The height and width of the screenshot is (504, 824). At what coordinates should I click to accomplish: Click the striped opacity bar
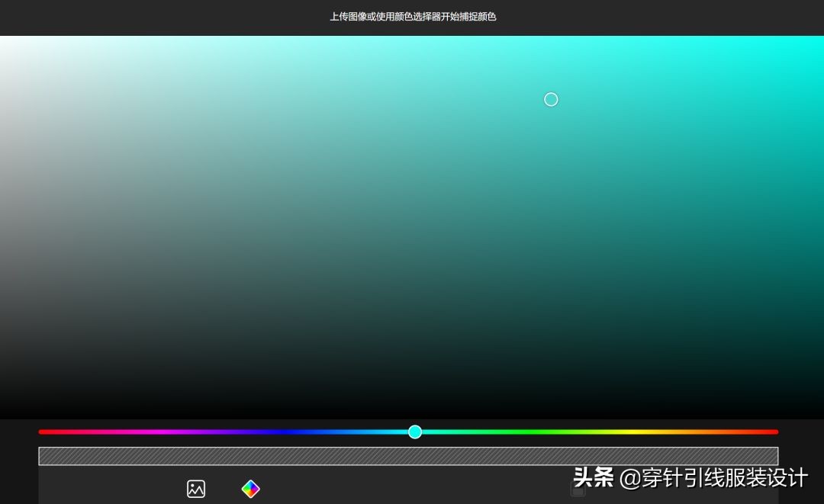click(408, 455)
